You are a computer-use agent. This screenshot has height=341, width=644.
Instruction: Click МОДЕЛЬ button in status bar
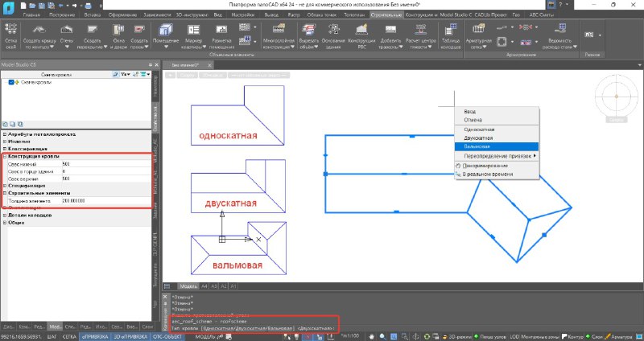(x=205, y=337)
